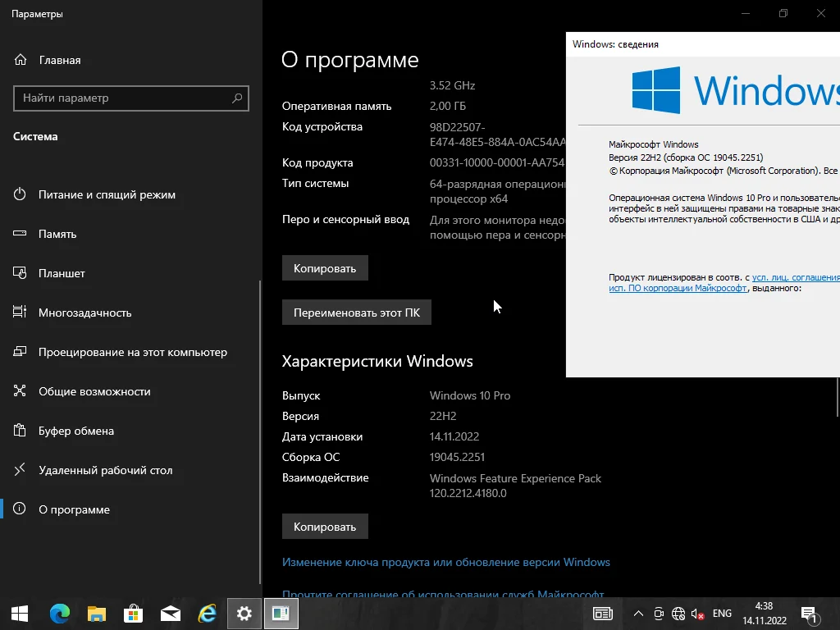This screenshot has height=630, width=840.
Task: Select the build value 19045.2251
Action: [457, 457]
